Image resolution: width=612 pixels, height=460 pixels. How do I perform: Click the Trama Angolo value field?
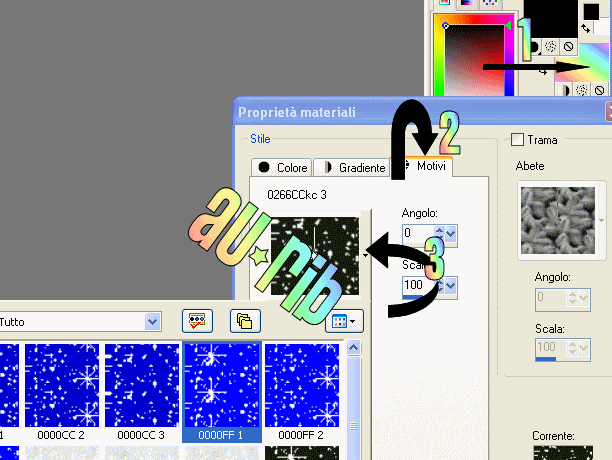pyautogui.click(x=552, y=299)
